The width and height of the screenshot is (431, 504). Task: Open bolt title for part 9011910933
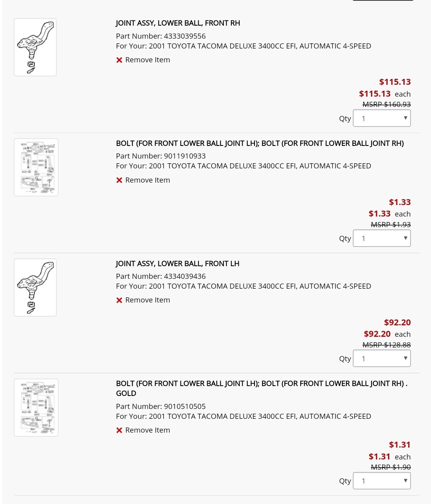[260, 144]
